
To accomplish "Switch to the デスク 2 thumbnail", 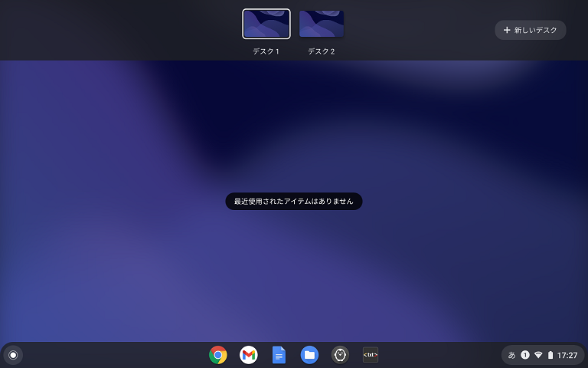I will pos(322,24).
